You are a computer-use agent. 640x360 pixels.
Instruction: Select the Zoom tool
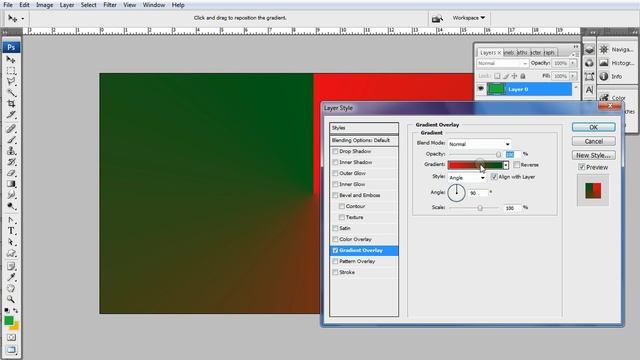[11, 300]
